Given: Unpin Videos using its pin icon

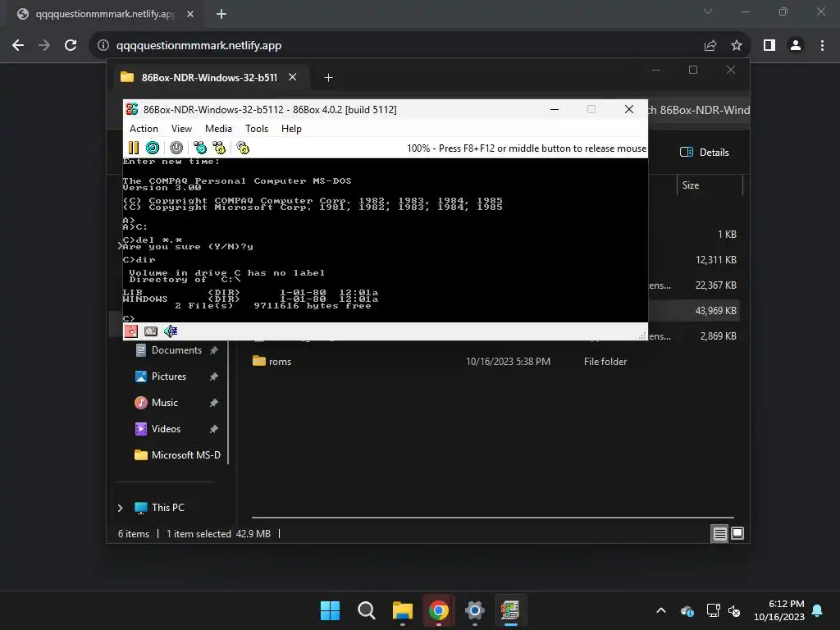Looking at the screenshot, I should tap(214, 429).
